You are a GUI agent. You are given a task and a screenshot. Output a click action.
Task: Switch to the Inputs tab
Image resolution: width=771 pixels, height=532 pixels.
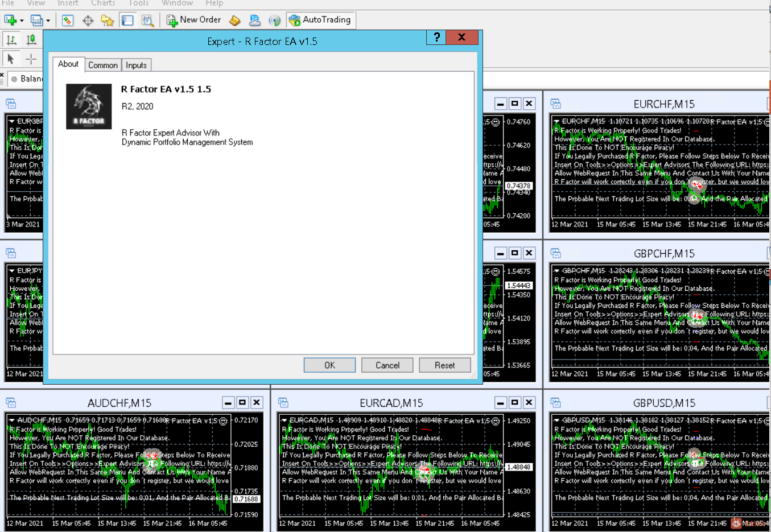pos(137,65)
